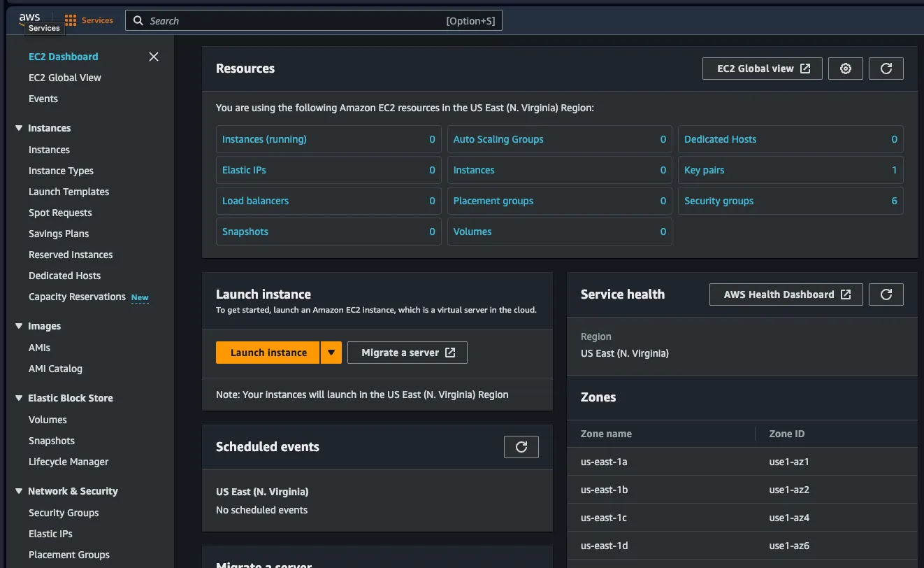
Task: Go to Instances under Instances section
Action: (x=49, y=150)
